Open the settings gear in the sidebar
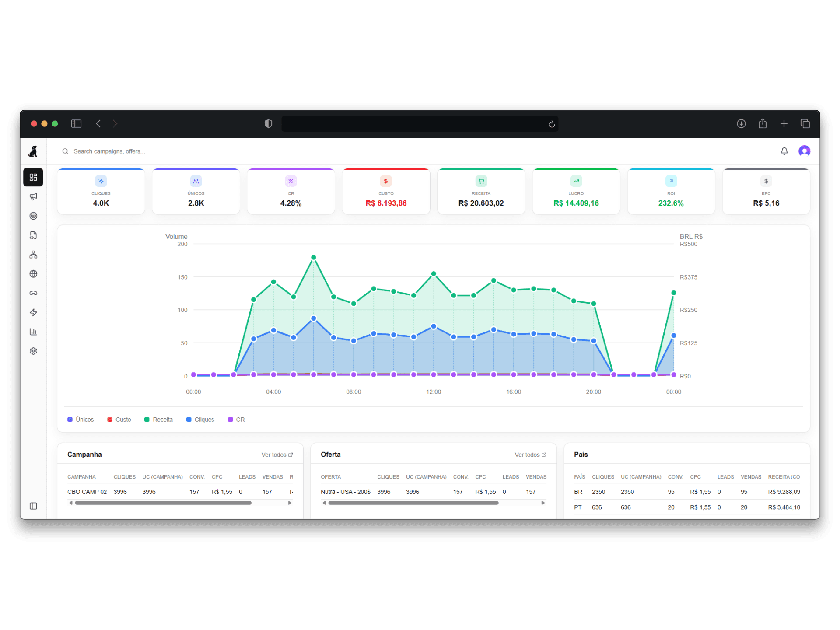840x630 pixels. 33,350
